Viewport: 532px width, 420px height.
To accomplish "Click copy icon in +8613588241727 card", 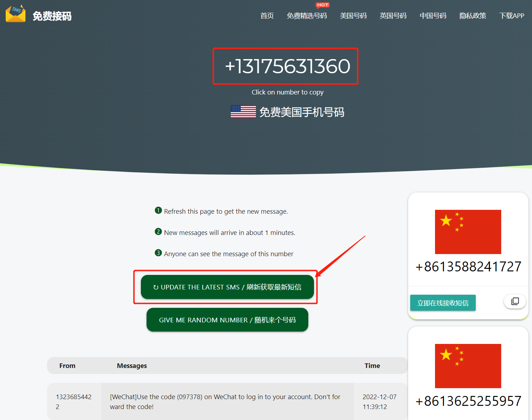I will pos(515,301).
